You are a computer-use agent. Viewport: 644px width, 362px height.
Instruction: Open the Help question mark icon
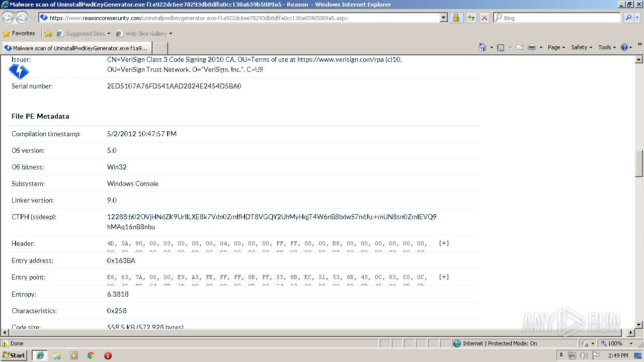point(624,47)
